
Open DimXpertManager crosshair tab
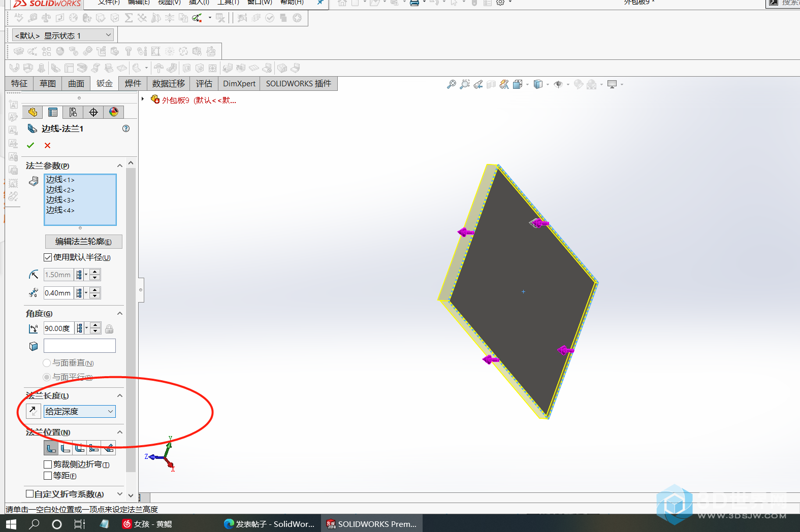click(x=93, y=112)
